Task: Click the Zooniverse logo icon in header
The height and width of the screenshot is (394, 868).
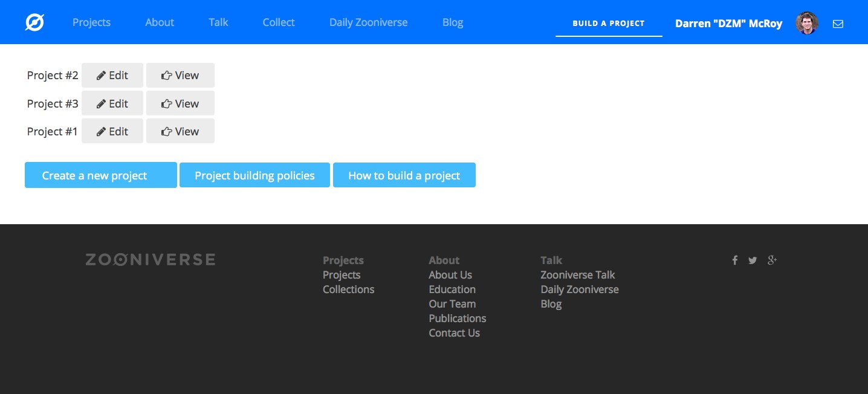Action: click(x=34, y=23)
